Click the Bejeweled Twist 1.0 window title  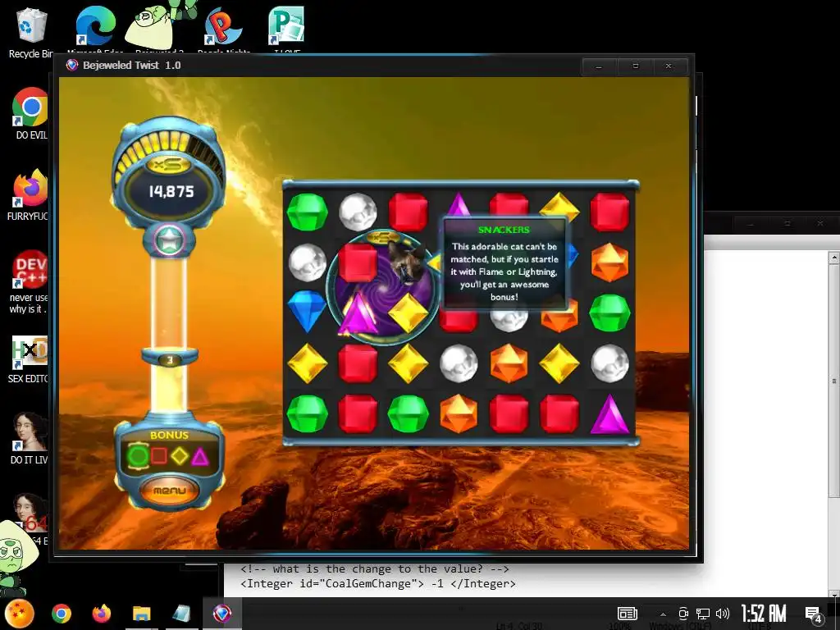131,66
